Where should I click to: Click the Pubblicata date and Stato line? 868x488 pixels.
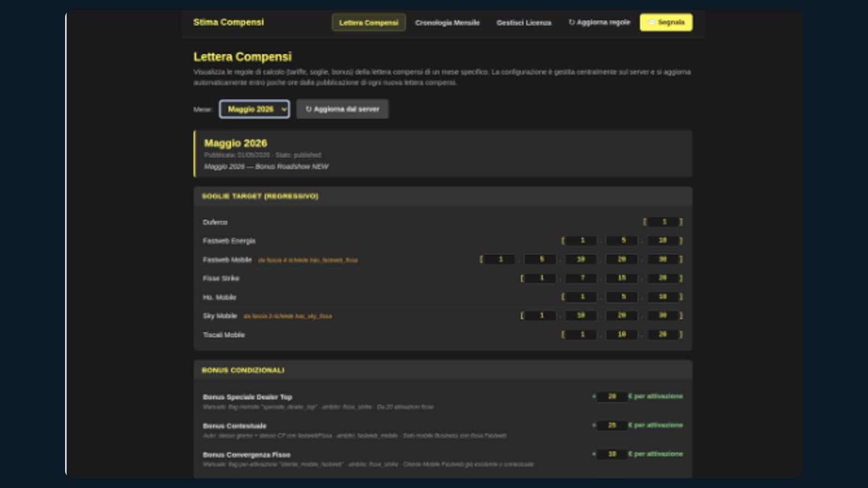pos(263,155)
